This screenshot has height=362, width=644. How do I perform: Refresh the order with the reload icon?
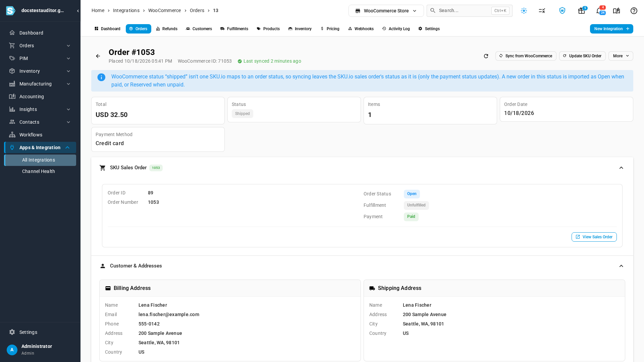[486, 56]
